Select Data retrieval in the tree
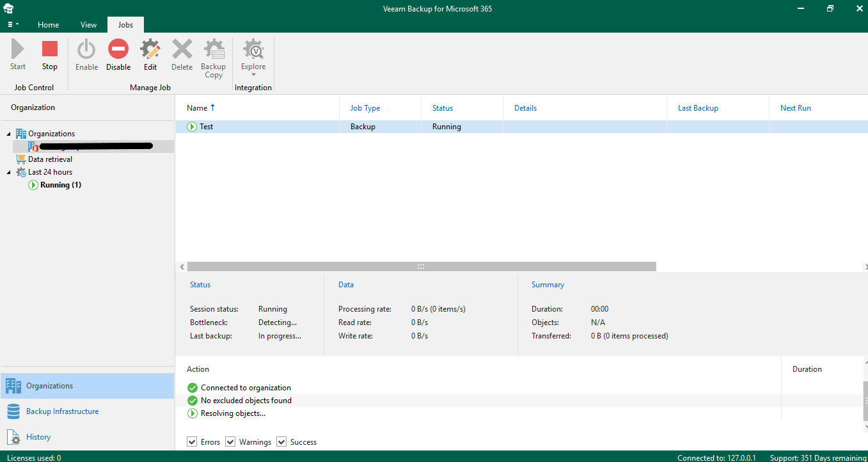Screen dimensions: 868x462 point(50,159)
